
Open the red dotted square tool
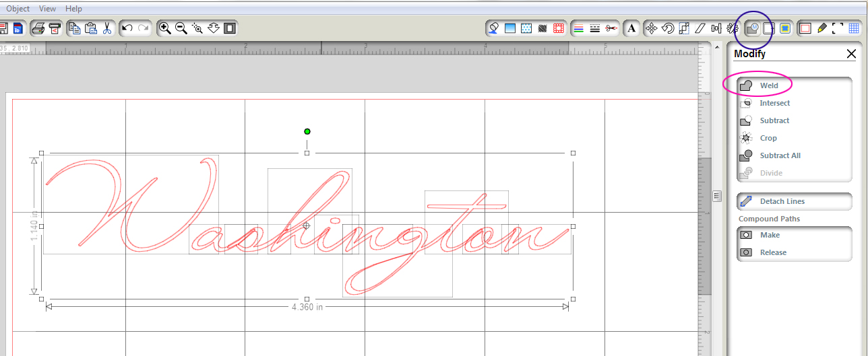559,28
